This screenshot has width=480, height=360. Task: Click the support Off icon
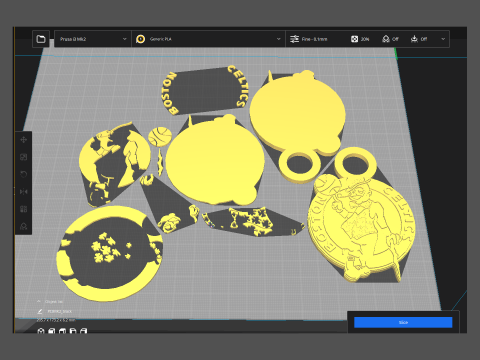tap(386, 39)
